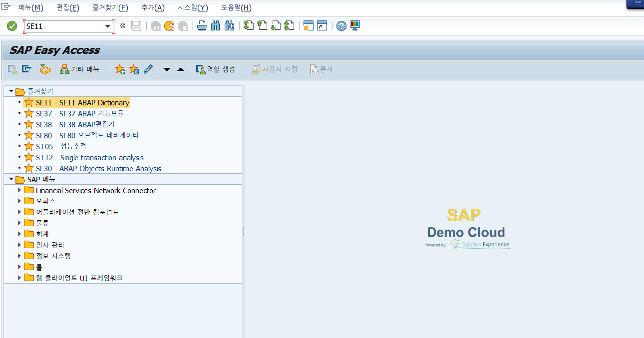Image resolution: width=644 pixels, height=338 pixels.
Task: Click the 사용자 지정 button
Action: tap(275, 69)
